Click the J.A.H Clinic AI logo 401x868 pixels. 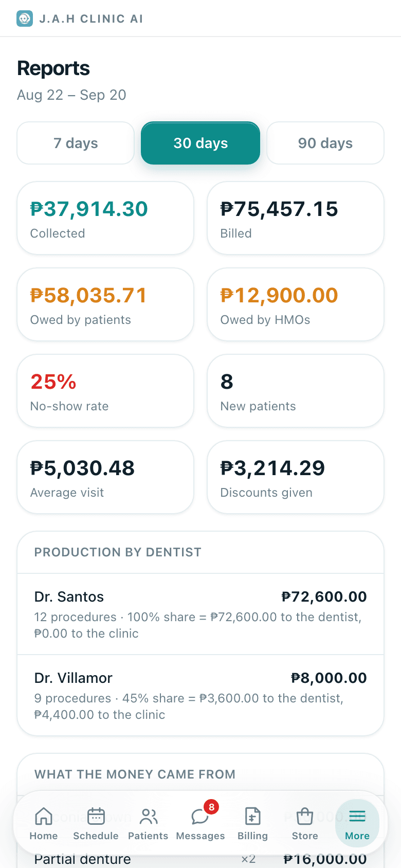[x=25, y=19]
